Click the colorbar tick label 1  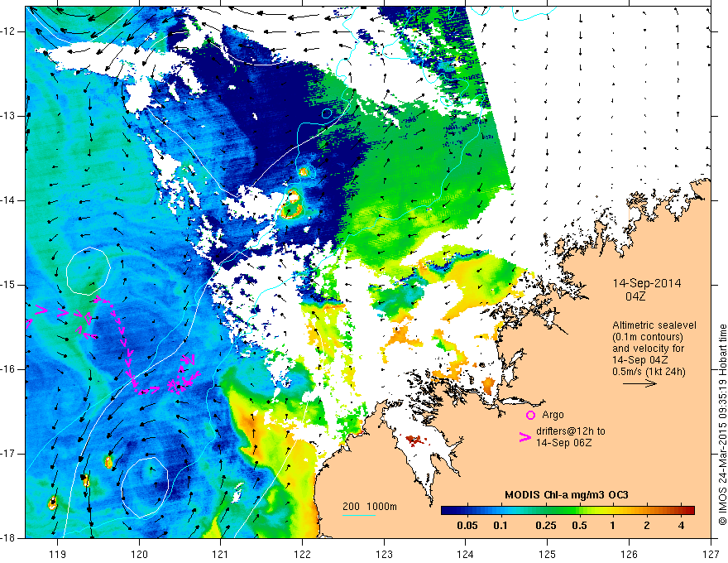(x=612, y=526)
